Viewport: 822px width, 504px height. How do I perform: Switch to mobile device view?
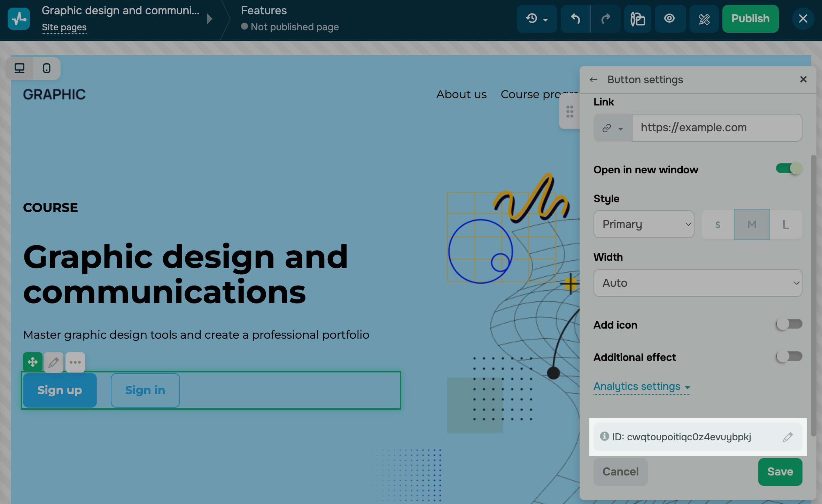(x=46, y=68)
